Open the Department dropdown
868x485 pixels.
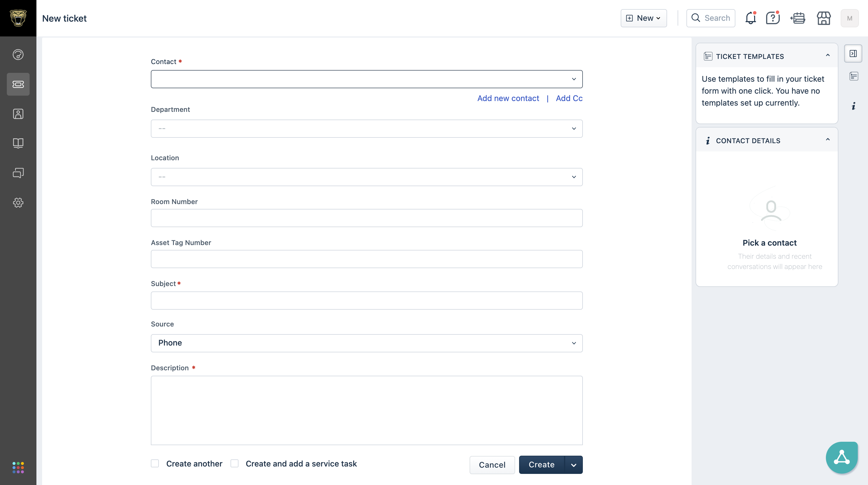click(367, 128)
